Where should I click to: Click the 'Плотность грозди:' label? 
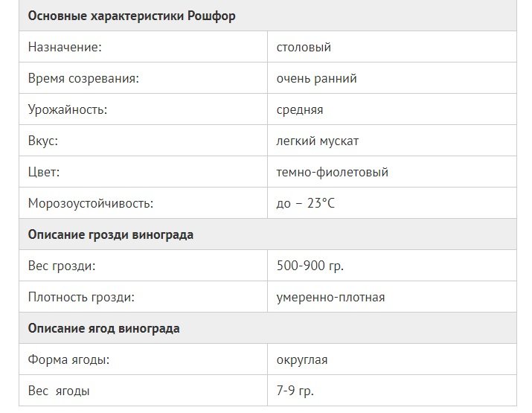[81, 297]
